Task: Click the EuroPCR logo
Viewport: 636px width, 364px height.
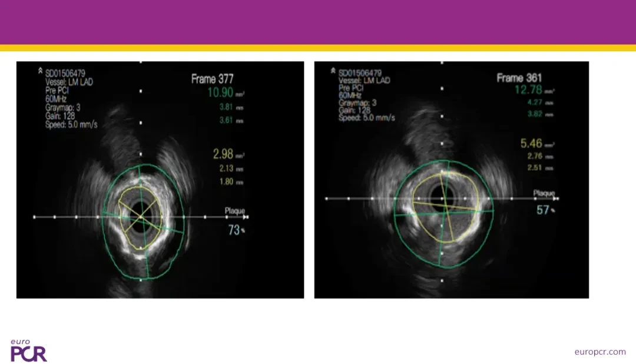Action: (28, 350)
